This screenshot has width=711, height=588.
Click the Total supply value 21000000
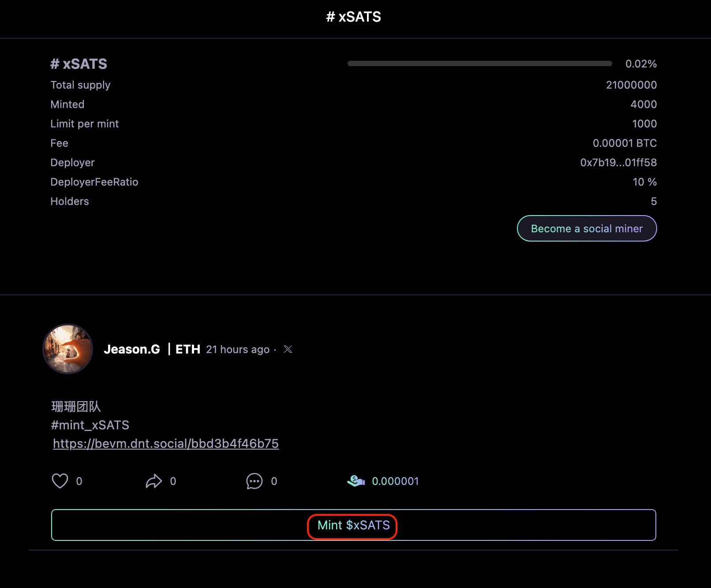tap(631, 85)
